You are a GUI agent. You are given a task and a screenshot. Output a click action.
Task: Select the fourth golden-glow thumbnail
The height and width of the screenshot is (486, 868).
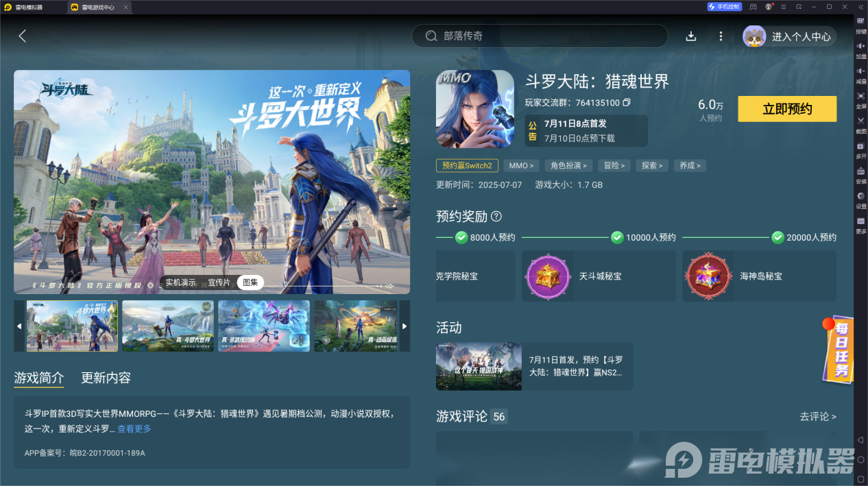[355, 326]
